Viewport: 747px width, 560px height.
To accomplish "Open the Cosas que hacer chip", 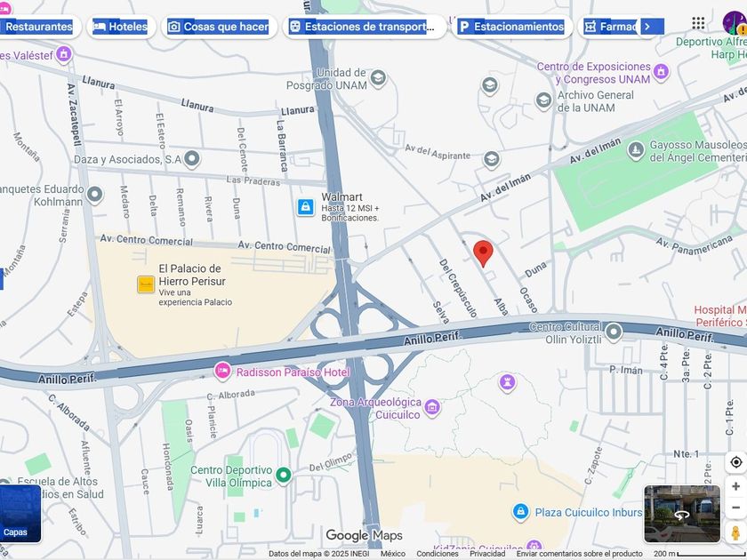I will click(219, 27).
